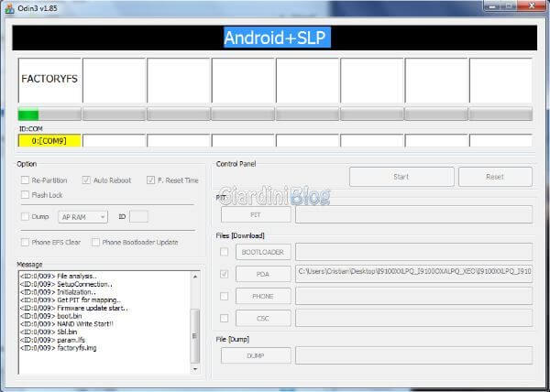Close the Odin3 window
Image resolution: width=550 pixels, height=392 pixels.
[532, 5]
